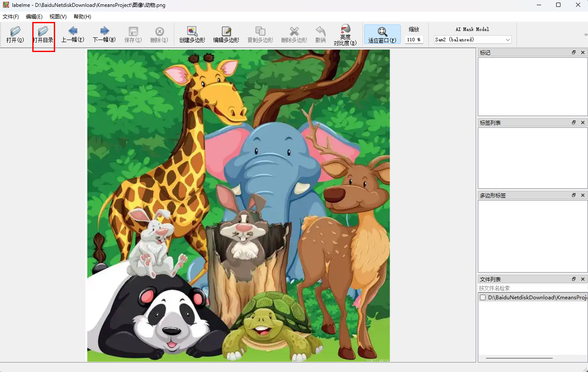Toggle 适应窗口 fit window mode
Image resolution: width=588 pixels, height=372 pixels.
click(x=382, y=34)
